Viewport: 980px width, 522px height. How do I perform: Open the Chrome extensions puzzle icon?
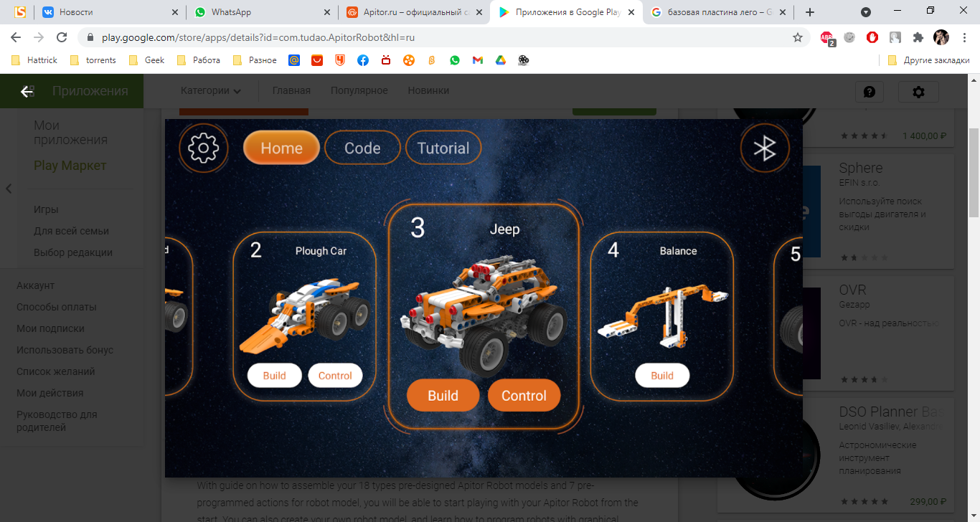coord(918,37)
